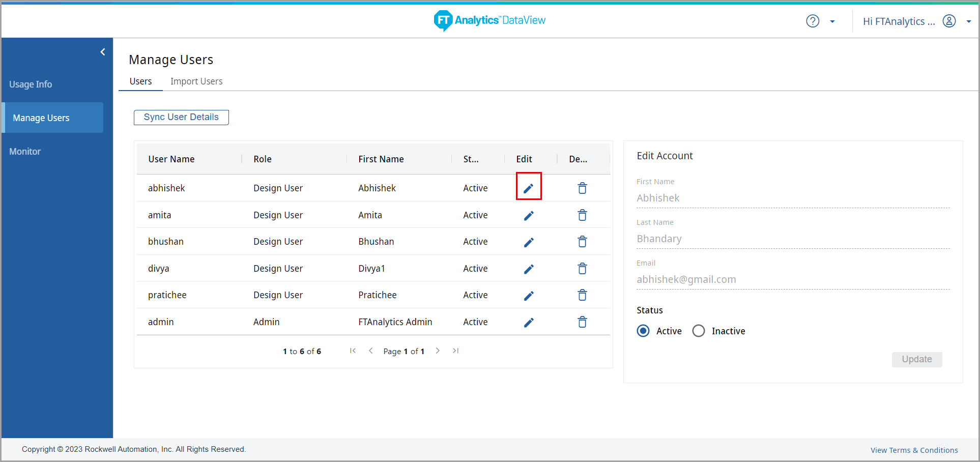Click the Page 1 of 1 indicator
Image resolution: width=980 pixels, height=462 pixels.
point(404,352)
